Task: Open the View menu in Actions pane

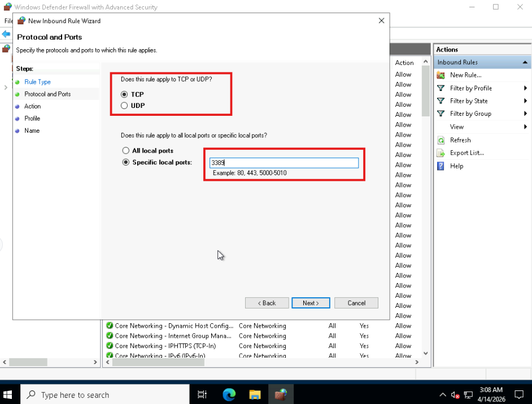Action: (457, 127)
